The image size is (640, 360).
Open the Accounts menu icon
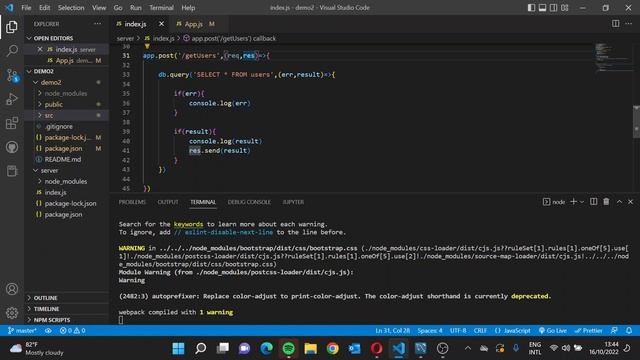(12, 289)
